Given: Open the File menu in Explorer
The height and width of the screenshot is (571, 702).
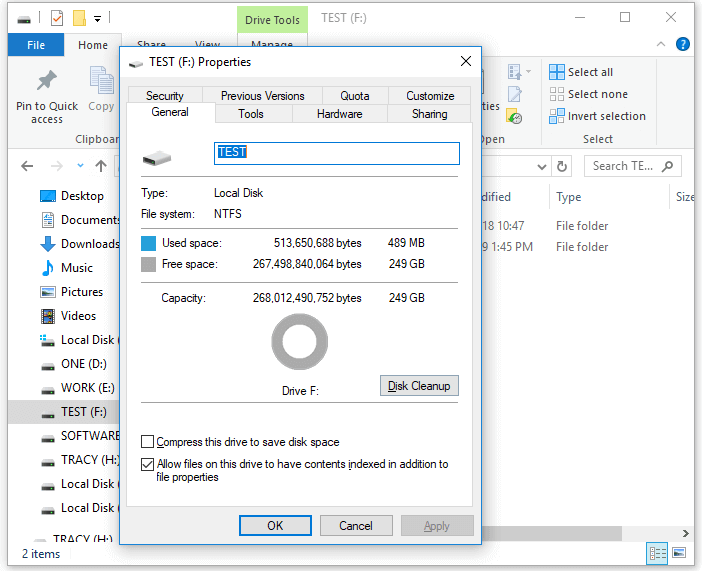Looking at the screenshot, I should (x=36, y=45).
